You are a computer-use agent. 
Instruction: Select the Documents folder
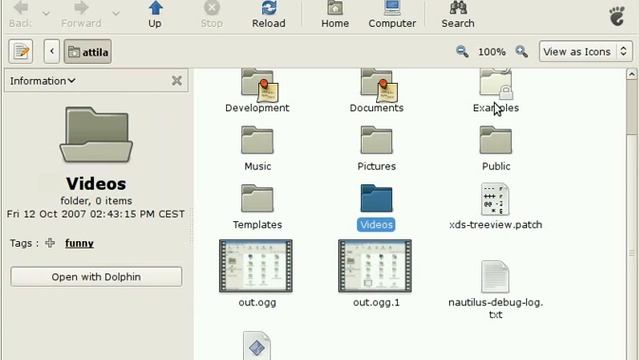376,91
